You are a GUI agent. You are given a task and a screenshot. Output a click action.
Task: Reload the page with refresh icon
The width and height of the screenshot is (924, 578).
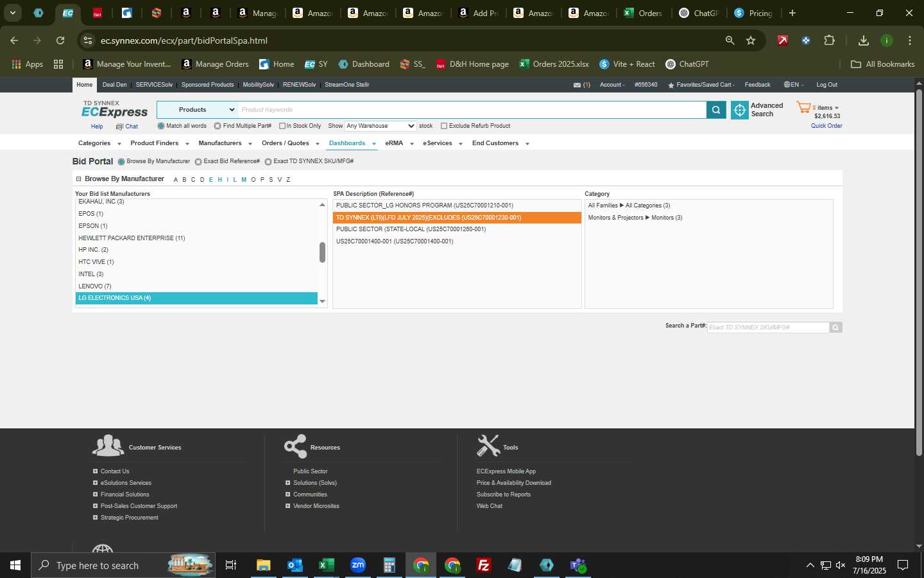60,40
